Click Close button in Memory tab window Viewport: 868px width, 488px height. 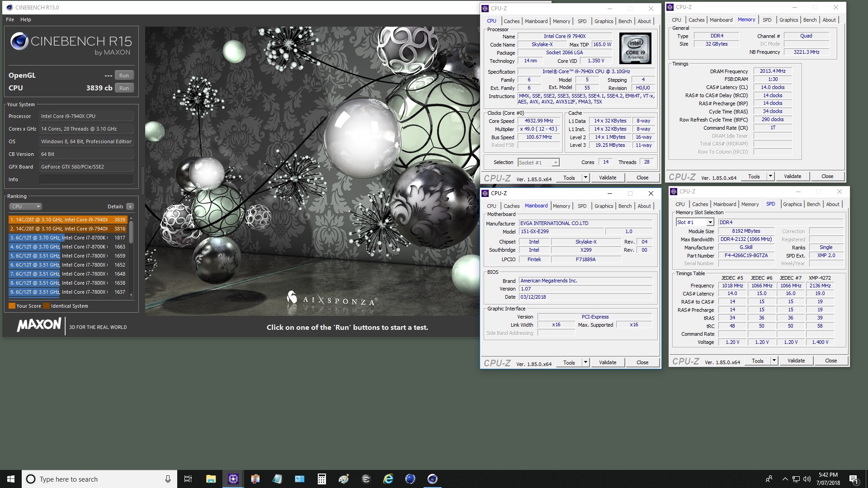pyautogui.click(x=827, y=176)
